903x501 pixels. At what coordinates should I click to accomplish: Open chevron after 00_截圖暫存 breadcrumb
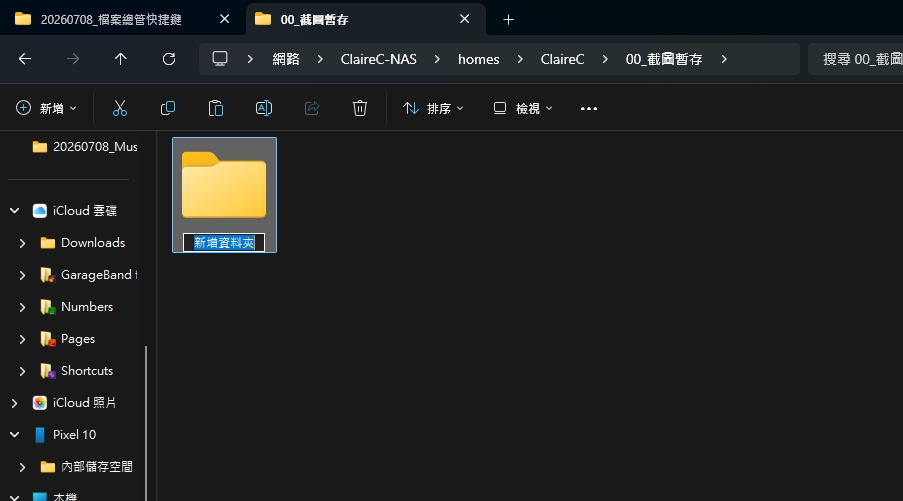(724, 59)
